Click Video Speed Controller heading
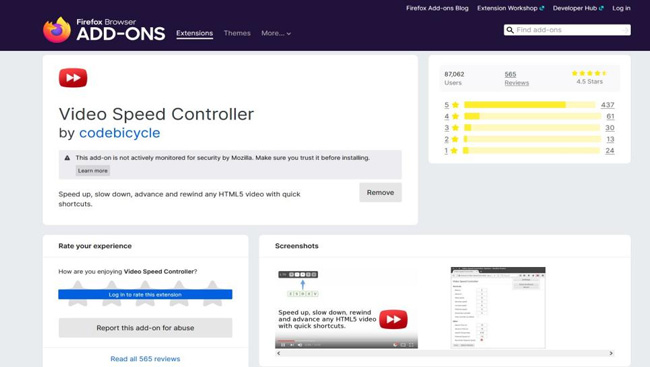 point(156,114)
